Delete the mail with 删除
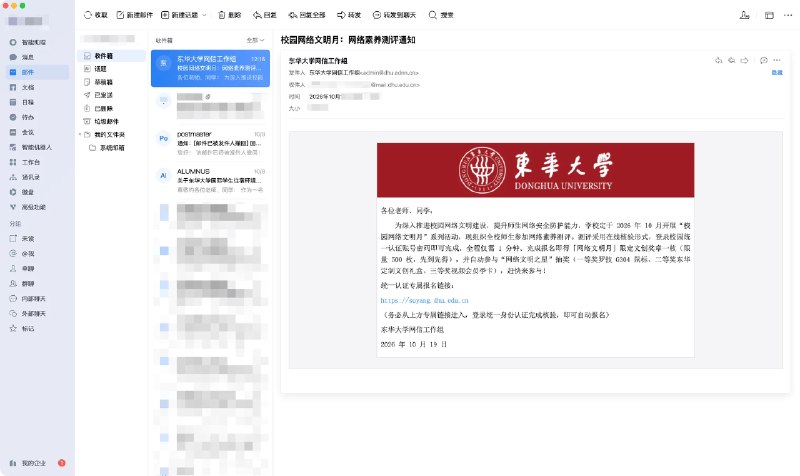800x476 pixels. pyautogui.click(x=230, y=15)
